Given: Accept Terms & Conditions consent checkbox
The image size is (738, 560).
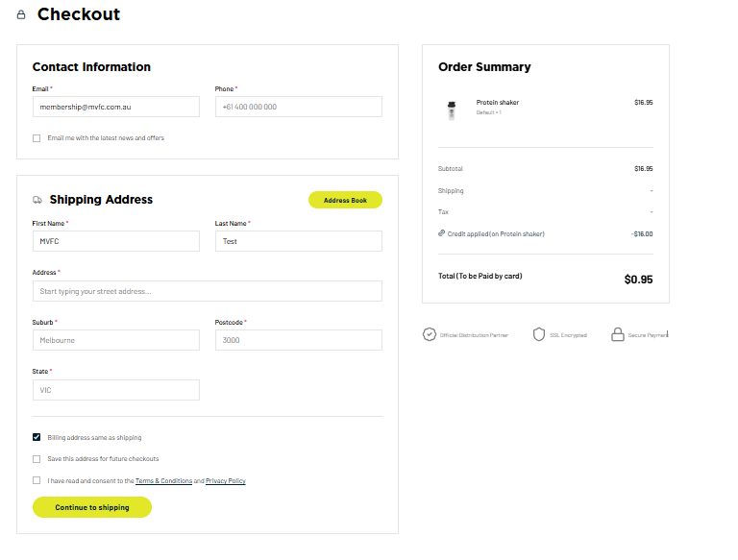Looking at the screenshot, I should click(x=37, y=480).
